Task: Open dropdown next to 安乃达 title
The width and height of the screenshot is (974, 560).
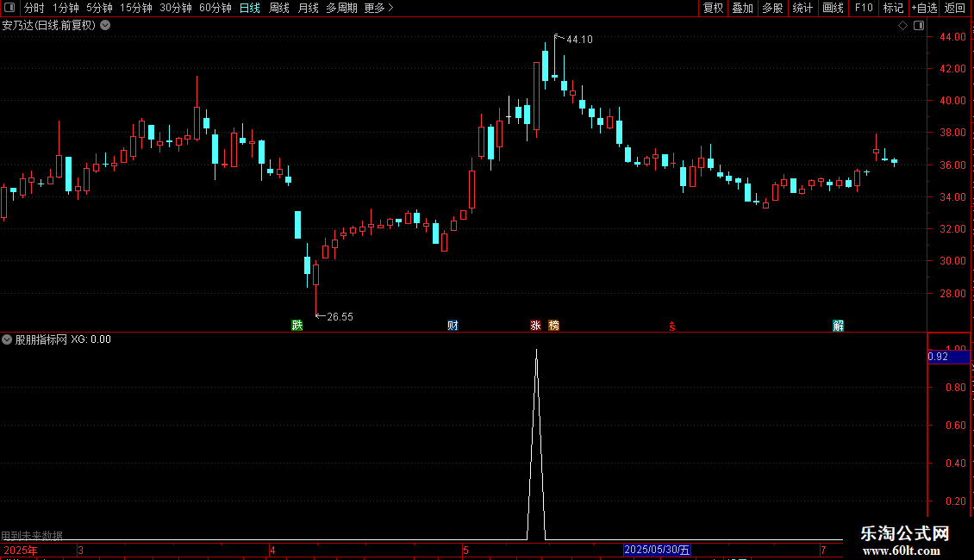Action: pos(106,25)
